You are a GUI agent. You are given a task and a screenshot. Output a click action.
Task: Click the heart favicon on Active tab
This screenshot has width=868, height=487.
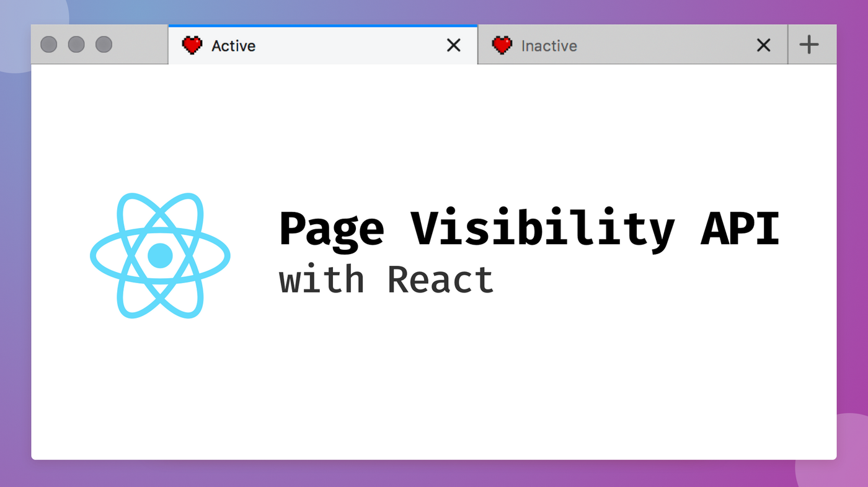(x=192, y=45)
